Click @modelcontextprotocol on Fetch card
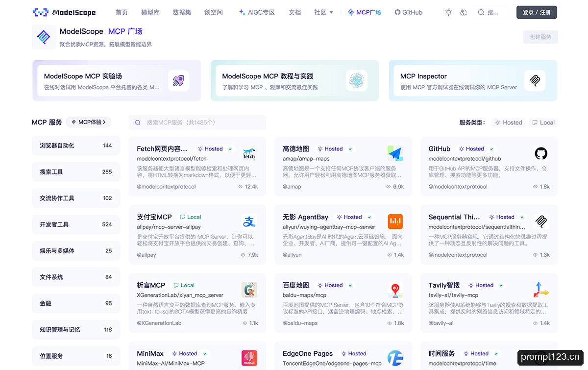This screenshot has width=588, height=370. pyautogui.click(x=166, y=187)
